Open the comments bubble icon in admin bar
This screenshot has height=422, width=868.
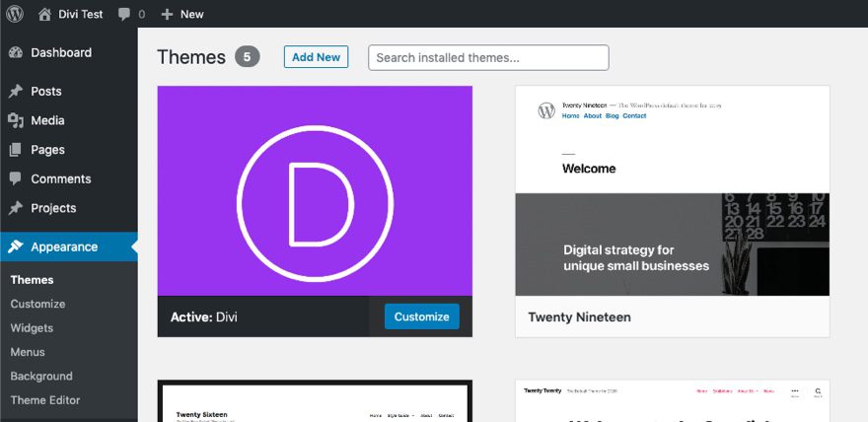point(124,15)
